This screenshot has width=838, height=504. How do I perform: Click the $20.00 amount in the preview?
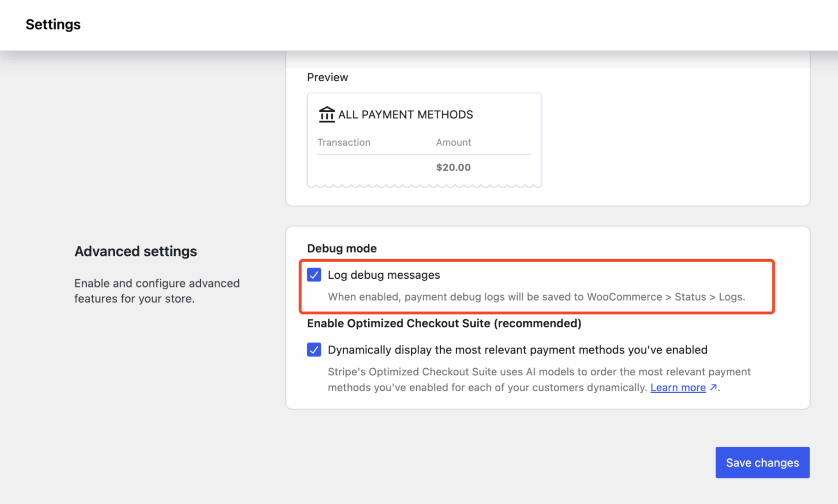coord(453,167)
